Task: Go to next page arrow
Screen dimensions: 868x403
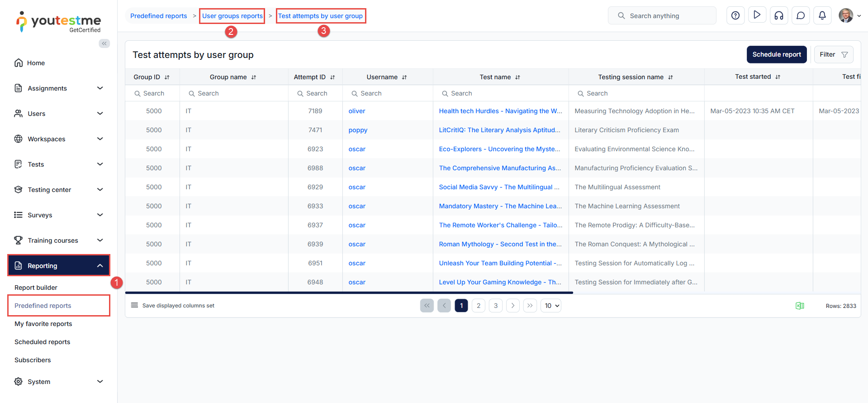Action: (513, 306)
